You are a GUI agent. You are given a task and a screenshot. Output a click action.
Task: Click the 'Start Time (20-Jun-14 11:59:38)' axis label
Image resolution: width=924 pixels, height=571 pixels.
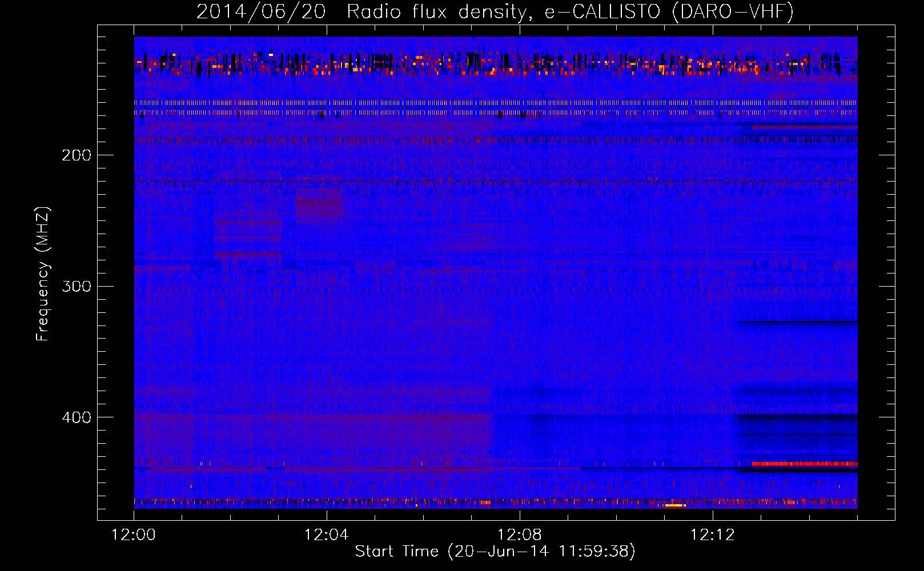(495, 552)
